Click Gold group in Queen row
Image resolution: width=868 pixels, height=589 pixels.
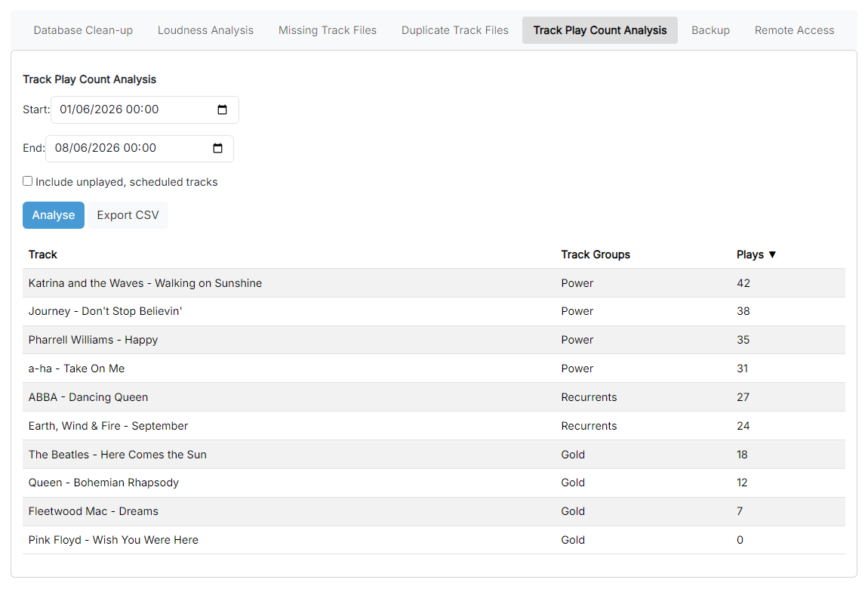tap(573, 483)
